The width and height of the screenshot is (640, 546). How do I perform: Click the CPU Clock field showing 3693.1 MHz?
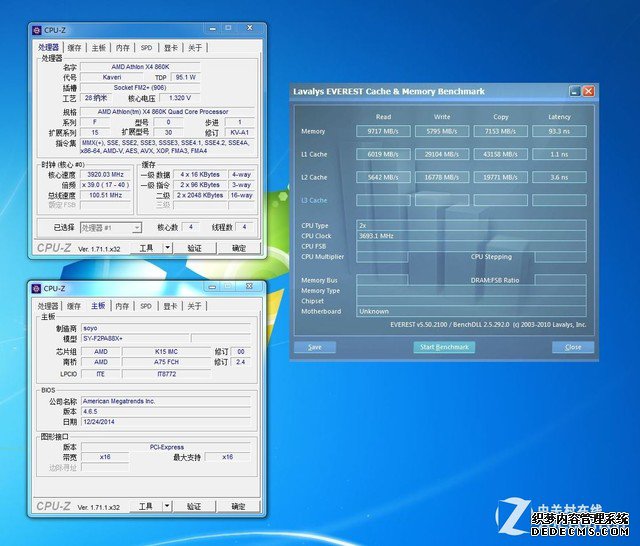point(471,236)
